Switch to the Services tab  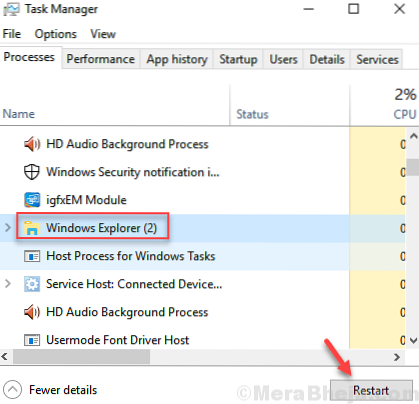click(x=377, y=59)
